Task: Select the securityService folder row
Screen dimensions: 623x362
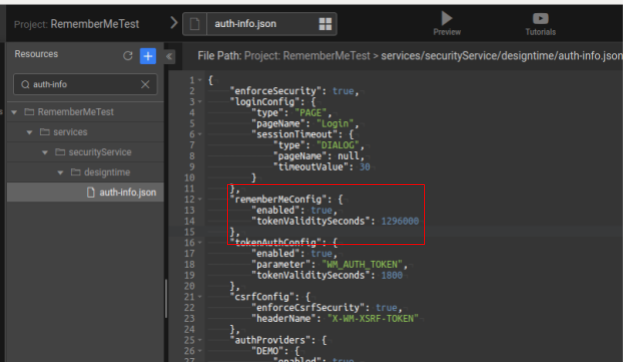Action: point(85,152)
